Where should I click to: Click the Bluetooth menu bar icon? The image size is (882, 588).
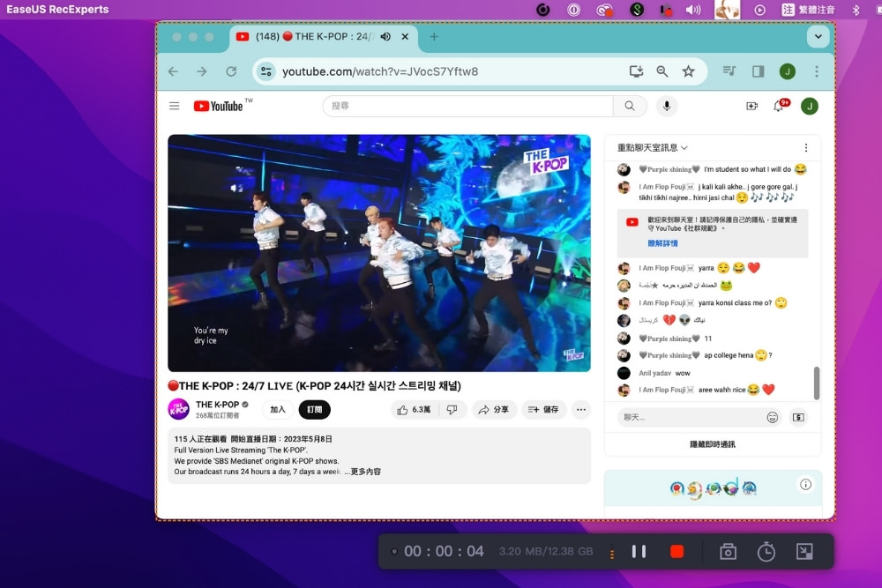point(856,10)
